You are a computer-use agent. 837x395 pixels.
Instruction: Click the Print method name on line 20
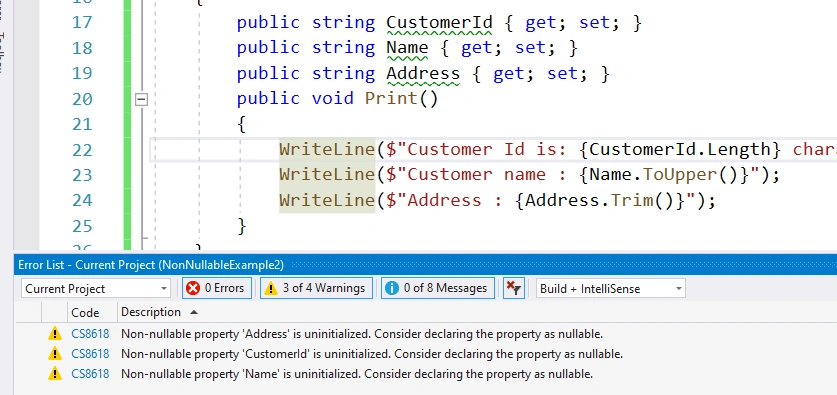[391, 99]
